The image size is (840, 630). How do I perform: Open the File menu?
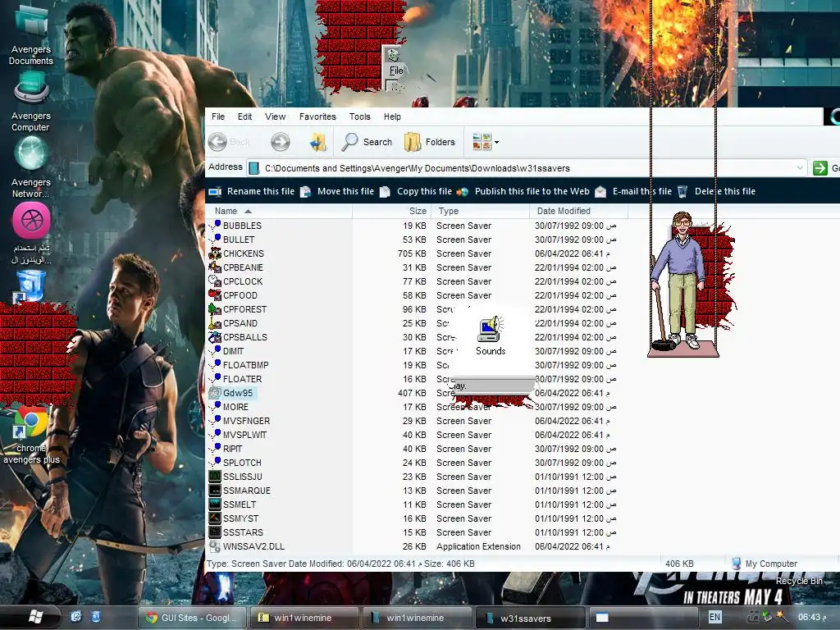[x=218, y=116]
